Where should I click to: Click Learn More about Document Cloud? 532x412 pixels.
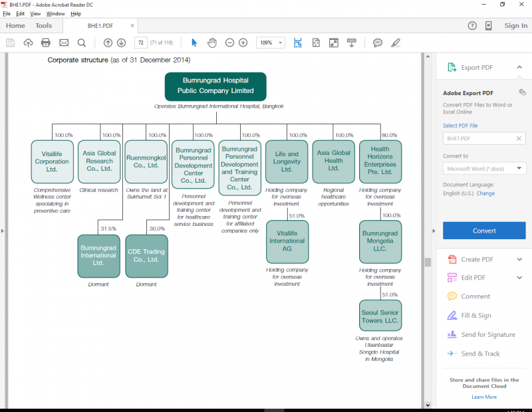(x=484, y=397)
